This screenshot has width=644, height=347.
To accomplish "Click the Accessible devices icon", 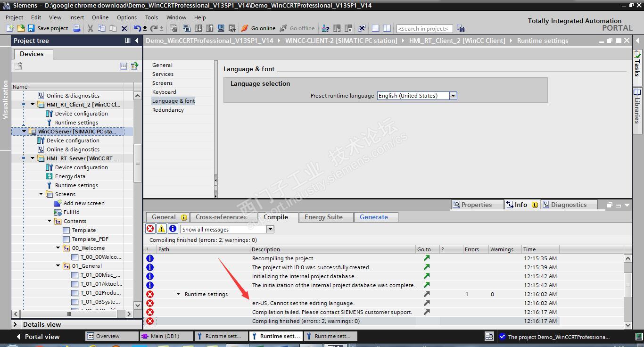I will click(x=325, y=28).
